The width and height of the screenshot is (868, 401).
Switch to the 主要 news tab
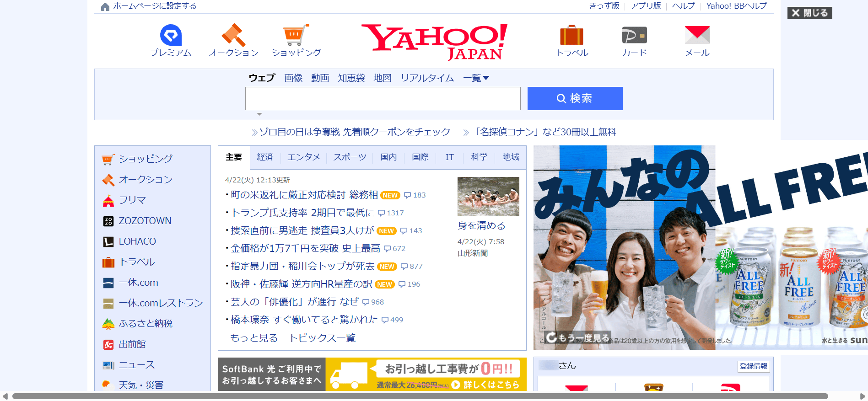coord(234,157)
